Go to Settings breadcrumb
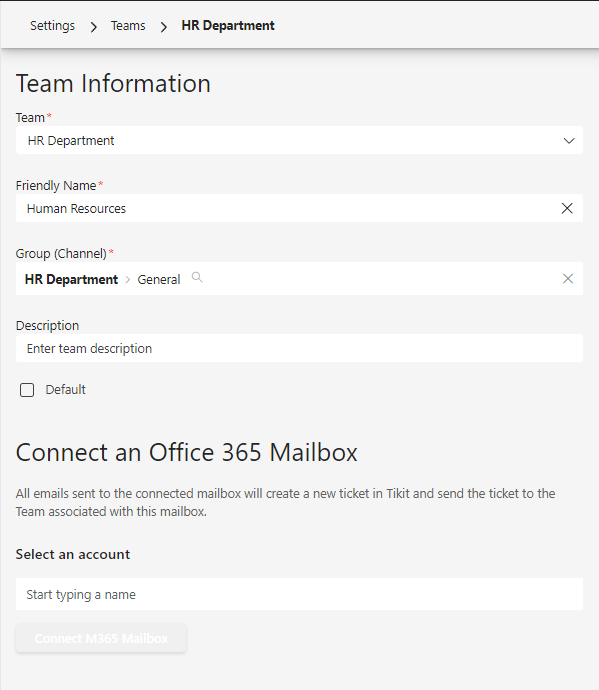 click(52, 26)
